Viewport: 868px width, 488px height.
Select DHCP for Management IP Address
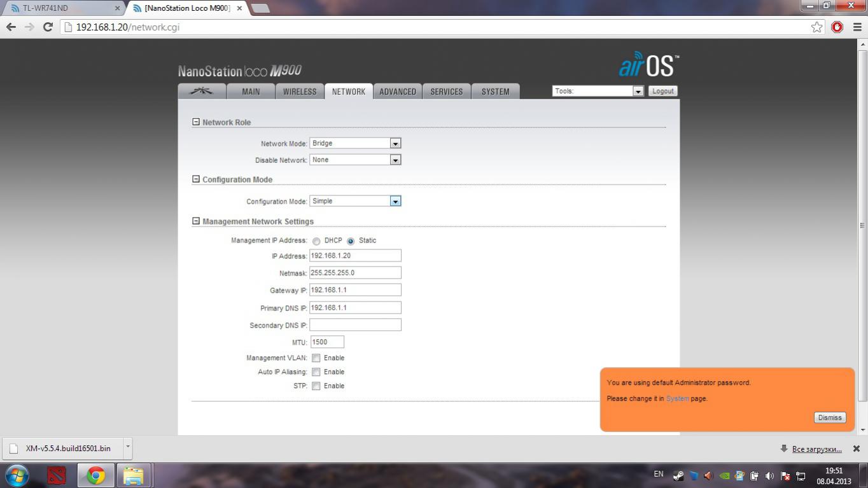click(x=316, y=241)
